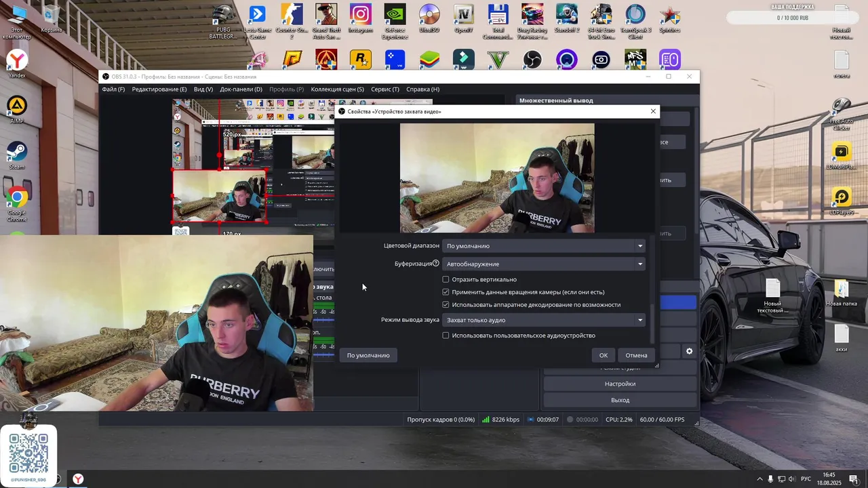Open the Справка (H) menu
This screenshot has width=868, height=488.
coord(422,89)
